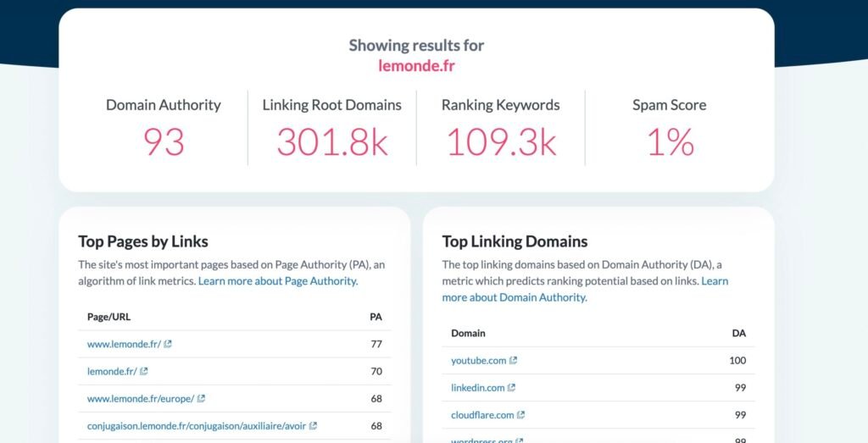Click the external link icon beside youtube.com
868x443 pixels.
(513, 361)
